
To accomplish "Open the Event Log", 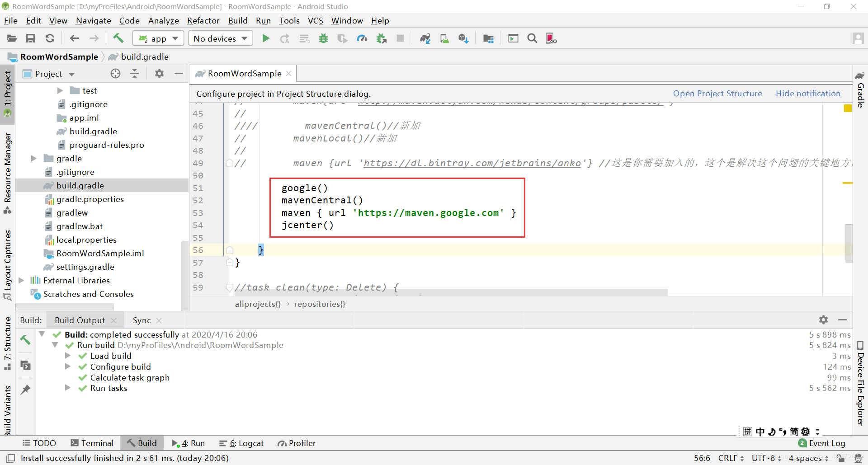I will (x=822, y=443).
